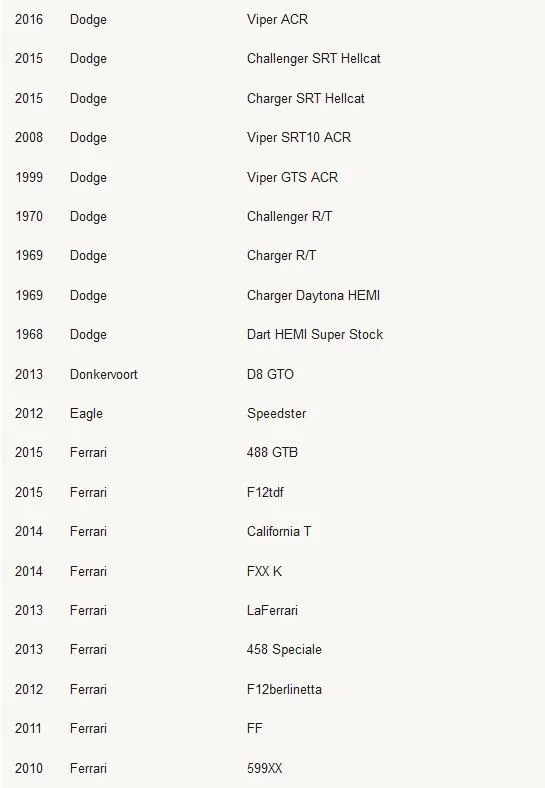
Task: Select the 458 Speciale entry
Action: coord(284,649)
